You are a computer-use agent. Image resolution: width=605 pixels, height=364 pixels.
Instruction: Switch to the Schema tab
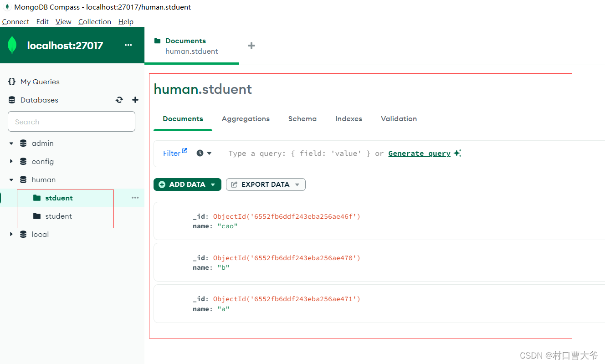click(302, 118)
